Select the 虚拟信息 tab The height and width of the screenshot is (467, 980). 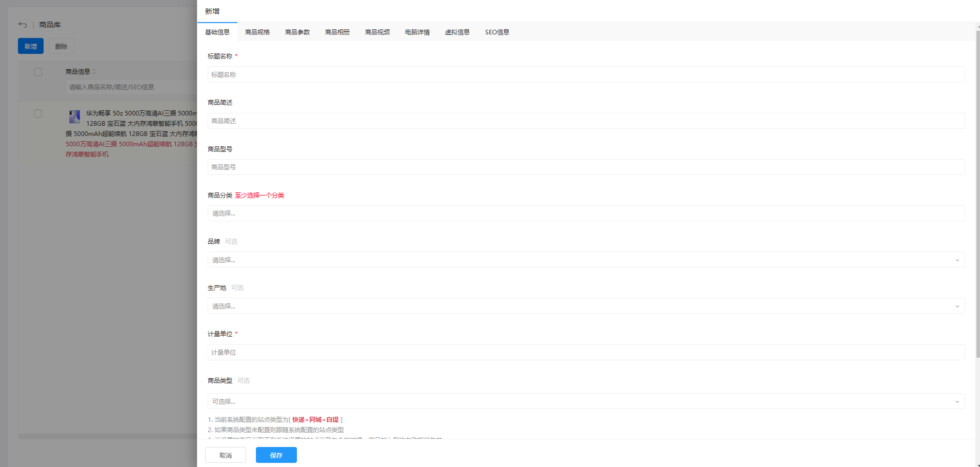coord(457,32)
